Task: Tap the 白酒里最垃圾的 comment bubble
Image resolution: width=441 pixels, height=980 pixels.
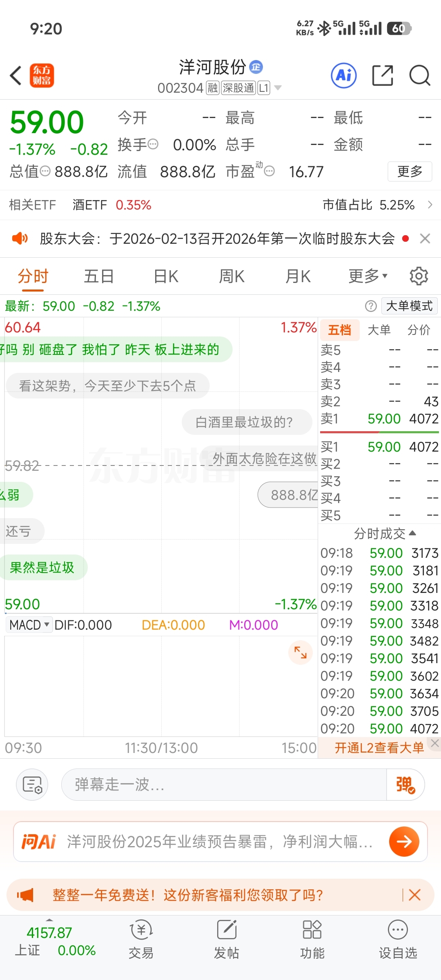Action: pos(247,422)
